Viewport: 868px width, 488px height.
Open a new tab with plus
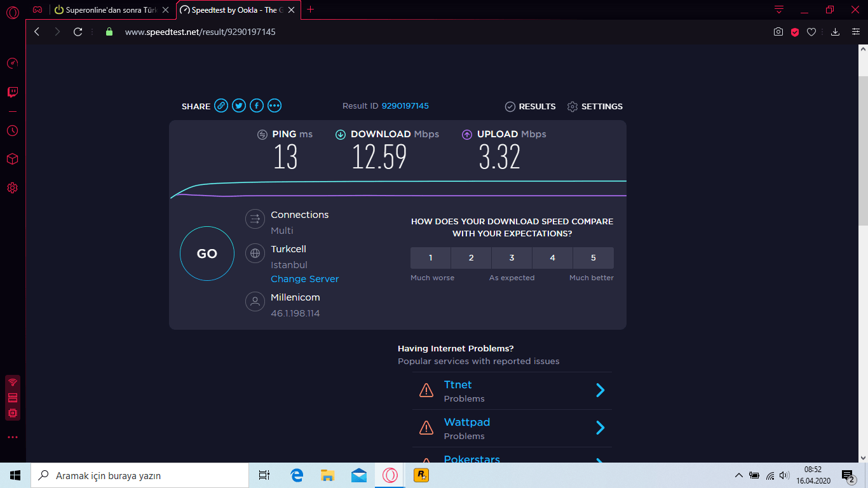tap(311, 10)
